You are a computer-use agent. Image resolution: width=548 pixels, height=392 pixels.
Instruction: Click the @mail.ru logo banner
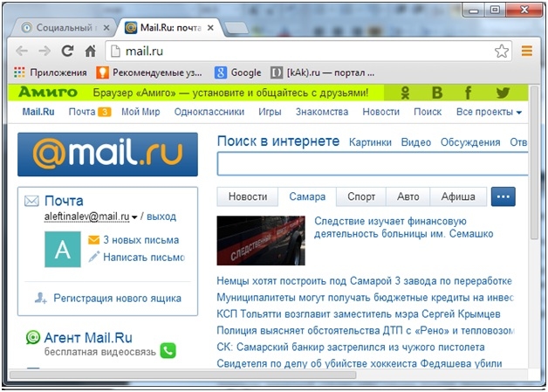click(x=107, y=155)
